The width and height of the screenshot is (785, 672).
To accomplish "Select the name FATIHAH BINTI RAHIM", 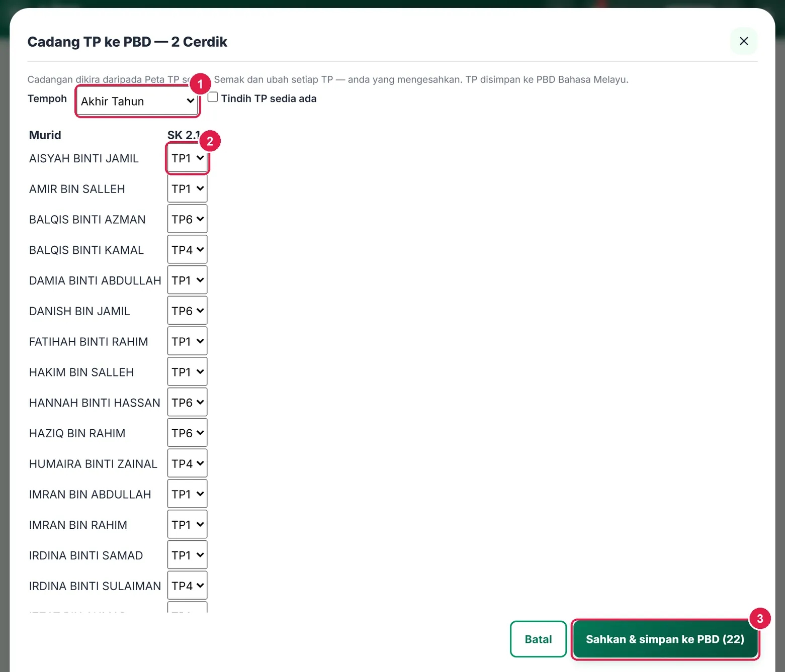I will [x=89, y=342].
